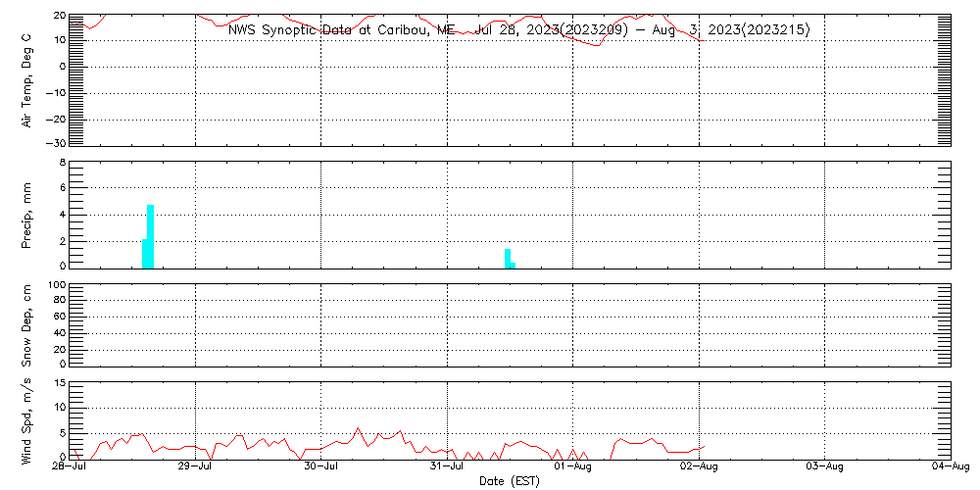Screen dimensions: 980x490
Task: Click the "Snow Dep, cm" axis label
Action: tap(28, 325)
